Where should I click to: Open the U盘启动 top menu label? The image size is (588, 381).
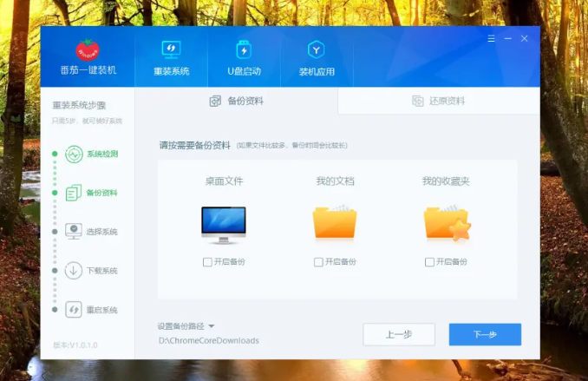click(244, 71)
